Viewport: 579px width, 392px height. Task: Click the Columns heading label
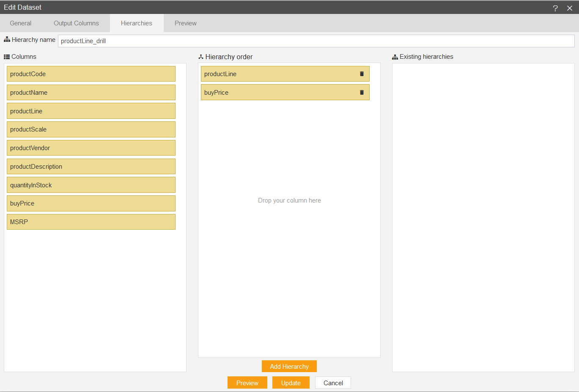(x=24, y=57)
